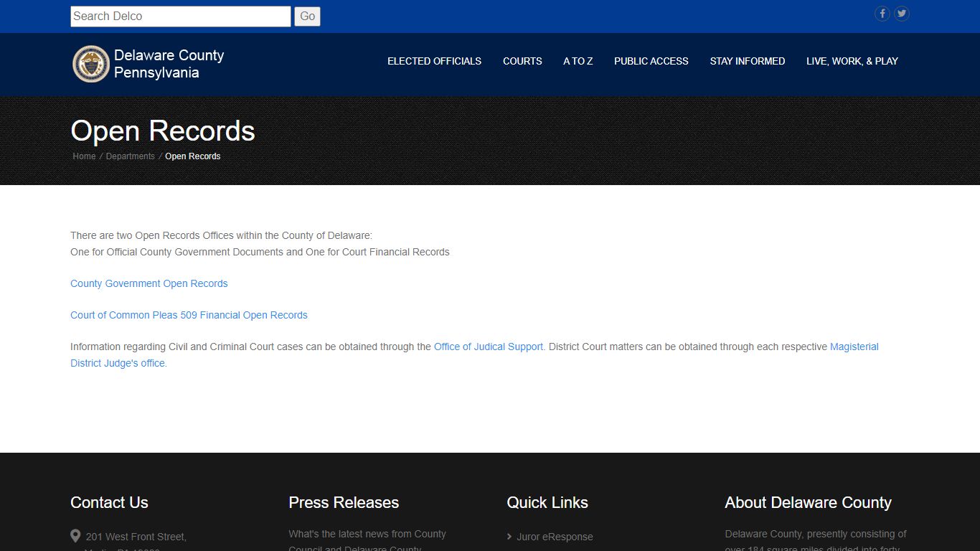Expand the A to Z menu
The image size is (980, 551).
coord(578,61)
